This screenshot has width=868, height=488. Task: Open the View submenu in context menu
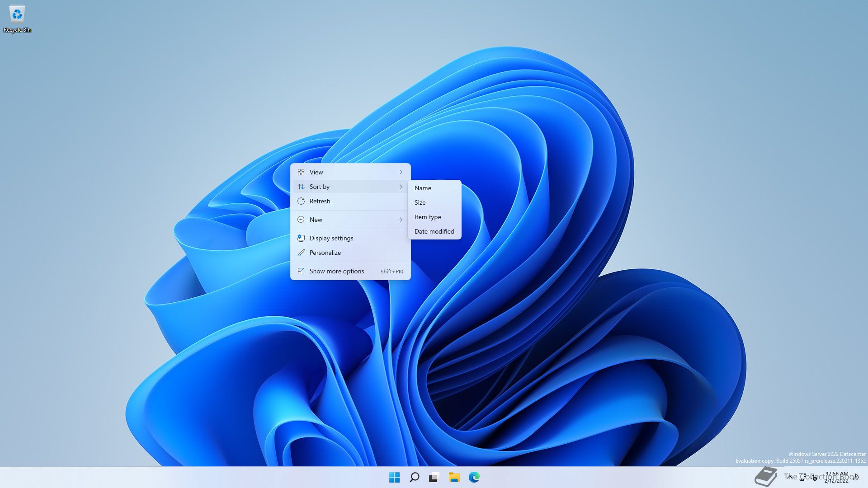click(x=350, y=172)
